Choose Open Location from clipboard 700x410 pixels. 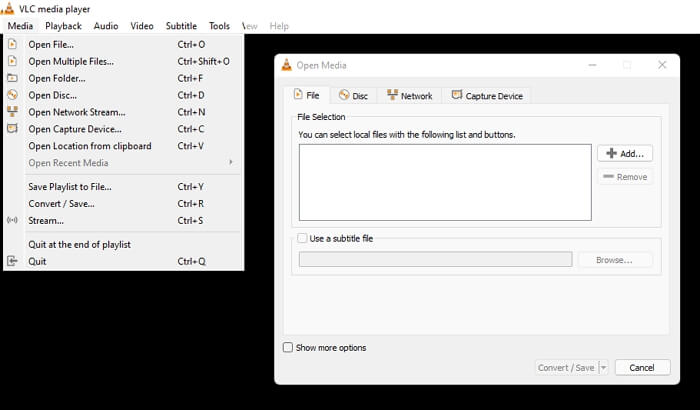point(124,146)
